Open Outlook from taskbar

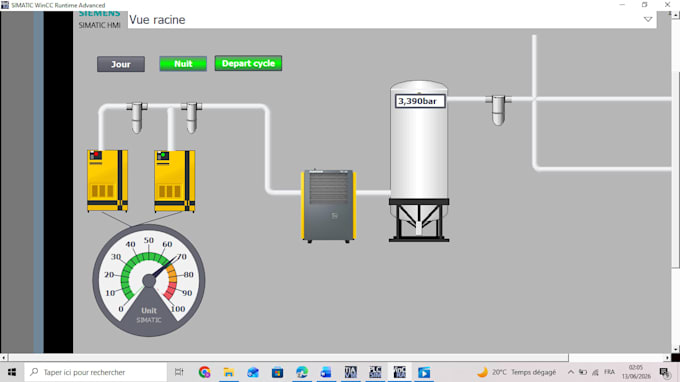click(x=326, y=372)
